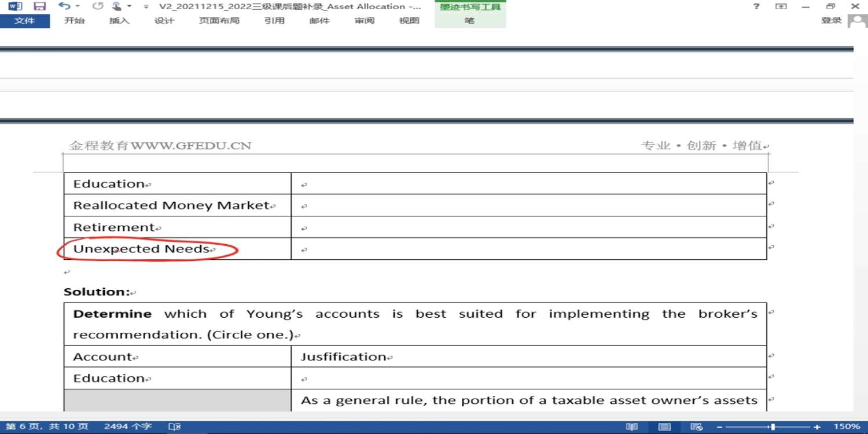
Task: Click the text '(Circle one.)'
Action: 250,335
